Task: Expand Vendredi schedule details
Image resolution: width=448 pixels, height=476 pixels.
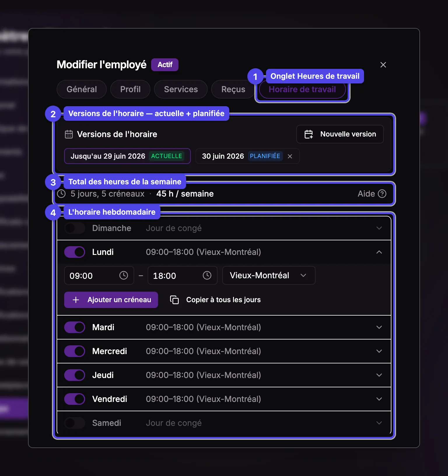Action: pyautogui.click(x=379, y=399)
